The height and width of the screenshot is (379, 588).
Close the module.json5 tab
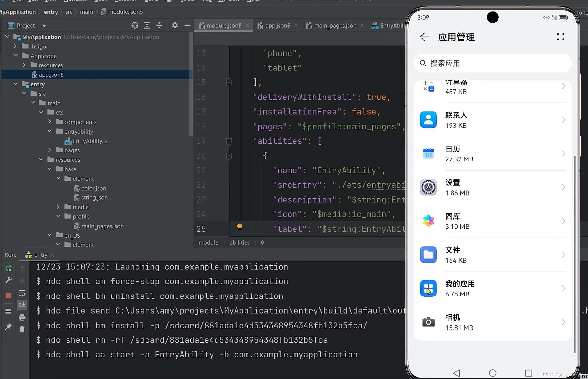247,25
